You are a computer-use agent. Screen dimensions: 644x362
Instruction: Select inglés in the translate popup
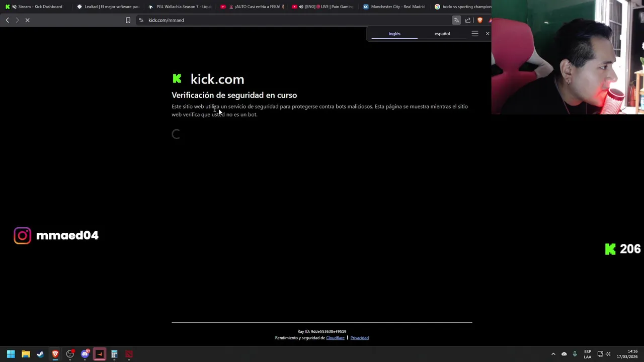(x=394, y=34)
